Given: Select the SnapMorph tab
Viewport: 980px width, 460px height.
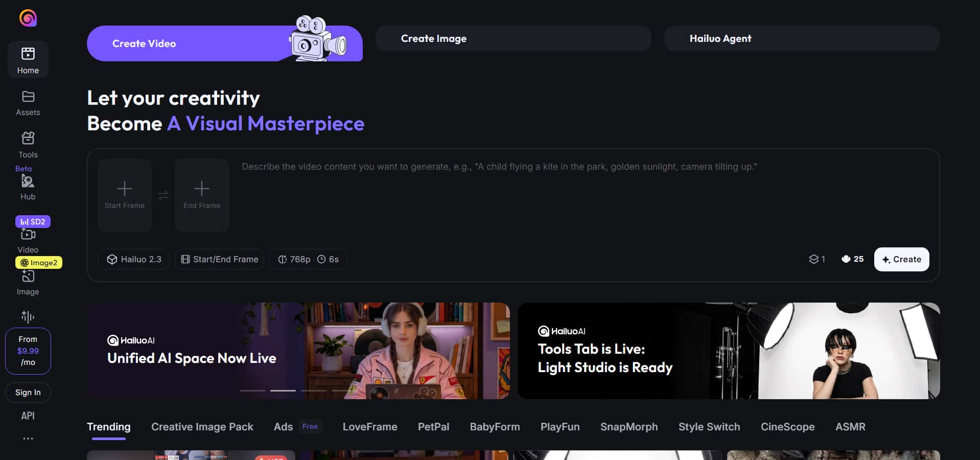Looking at the screenshot, I should 629,427.
